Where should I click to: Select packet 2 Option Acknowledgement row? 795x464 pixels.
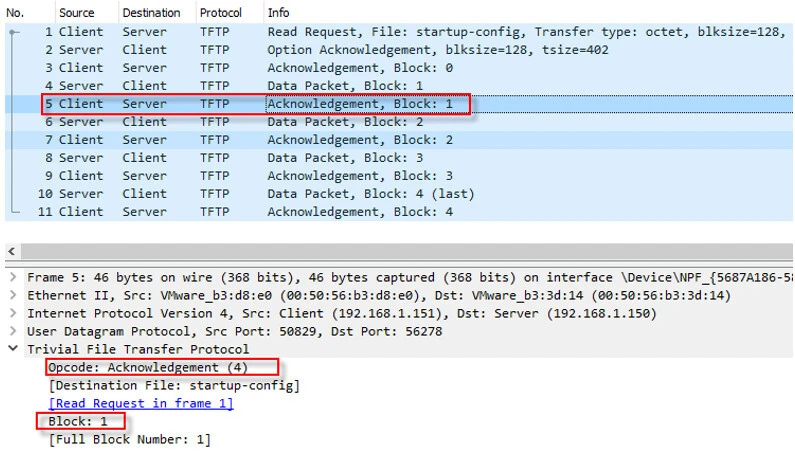coord(400,50)
